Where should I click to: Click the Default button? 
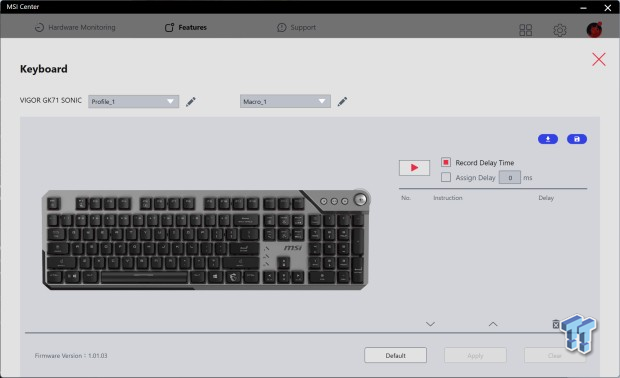click(x=395, y=355)
